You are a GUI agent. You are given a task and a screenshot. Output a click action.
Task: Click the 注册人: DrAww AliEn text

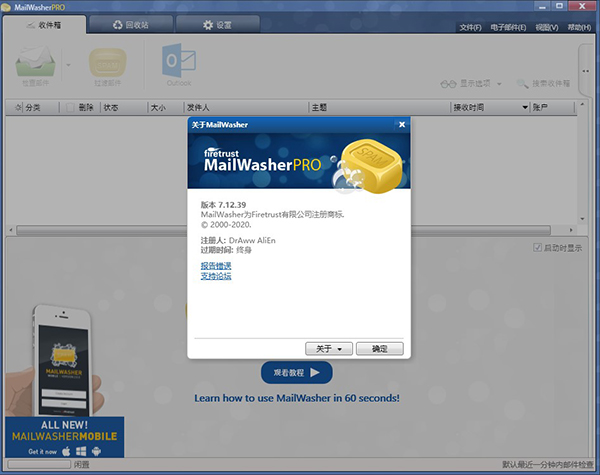tap(238, 240)
